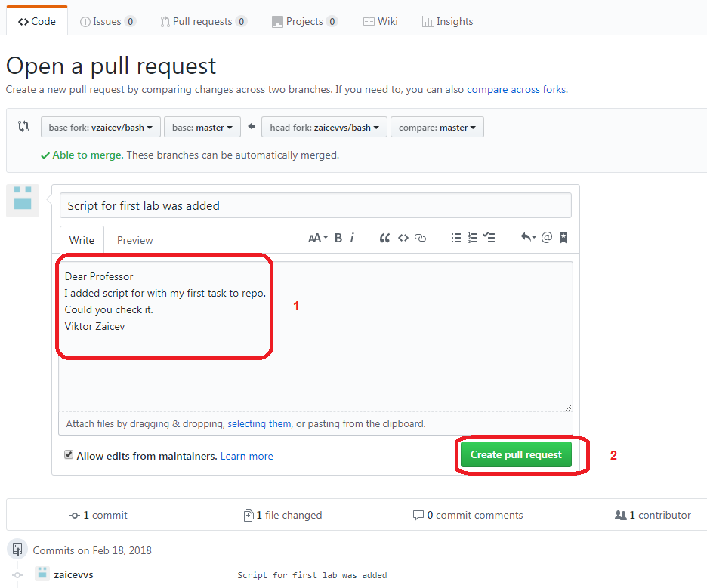Open the base fork vzaicev/bash dropdown
Screen dimensions: 707x588
pos(100,127)
